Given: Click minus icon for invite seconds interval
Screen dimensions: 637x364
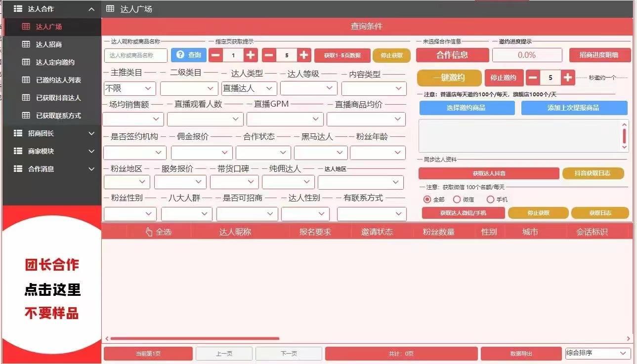Looking at the screenshot, I should click(x=533, y=78).
